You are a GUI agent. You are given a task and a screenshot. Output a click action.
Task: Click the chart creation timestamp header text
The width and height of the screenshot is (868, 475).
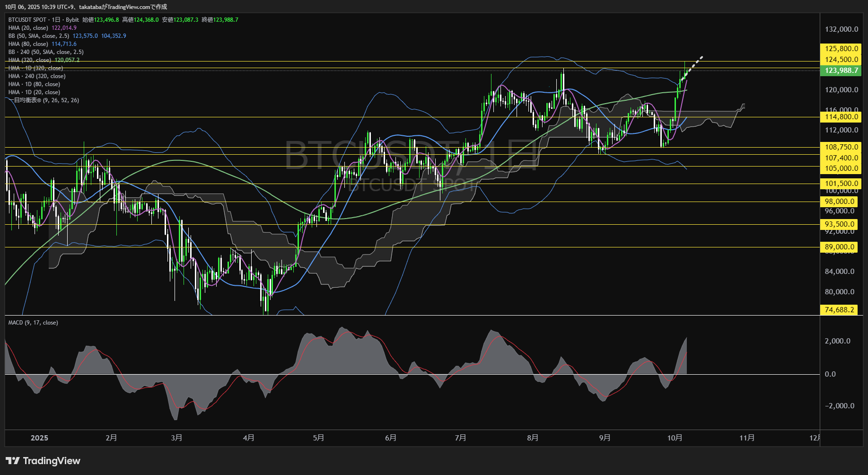pyautogui.click(x=86, y=7)
